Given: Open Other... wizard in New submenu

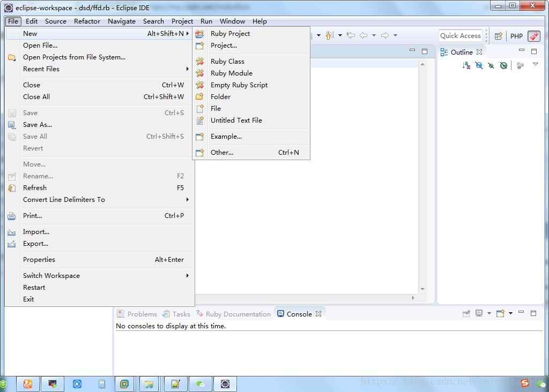Looking at the screenshot, I should [251, 153].
